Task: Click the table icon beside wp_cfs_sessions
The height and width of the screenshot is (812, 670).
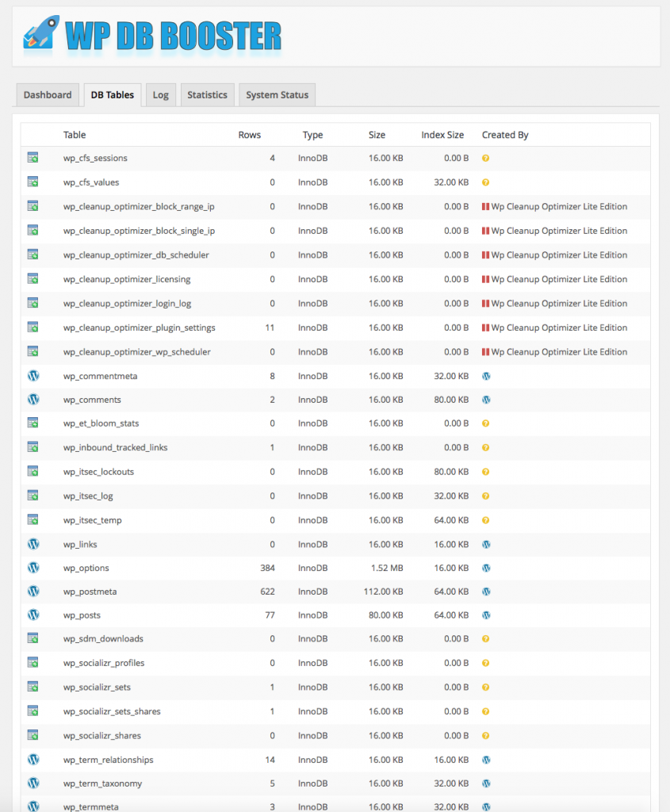Action: pos(33,158)
